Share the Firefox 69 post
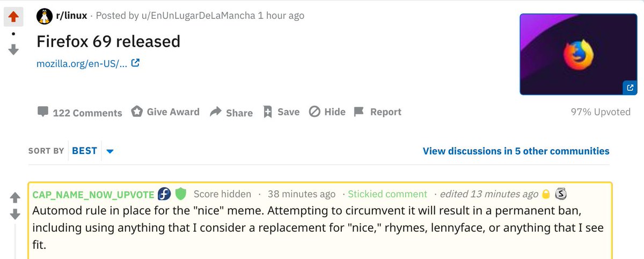This screenshot has height=259, width=644. (x=231, y=113)
